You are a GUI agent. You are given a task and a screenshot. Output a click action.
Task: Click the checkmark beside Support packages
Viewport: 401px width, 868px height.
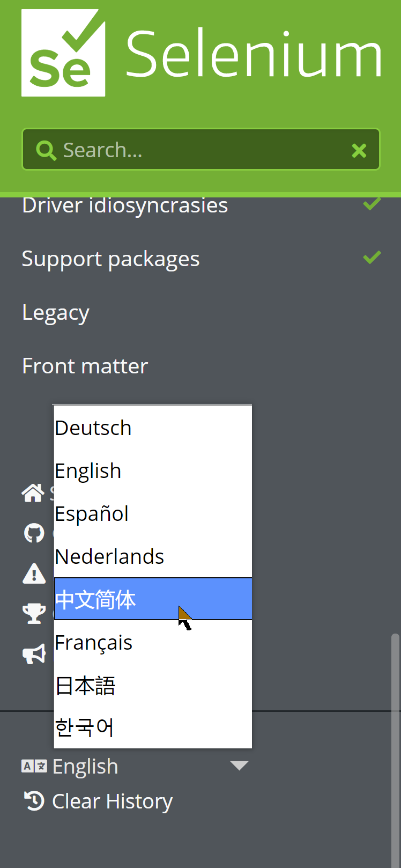[x=372, y=258]
